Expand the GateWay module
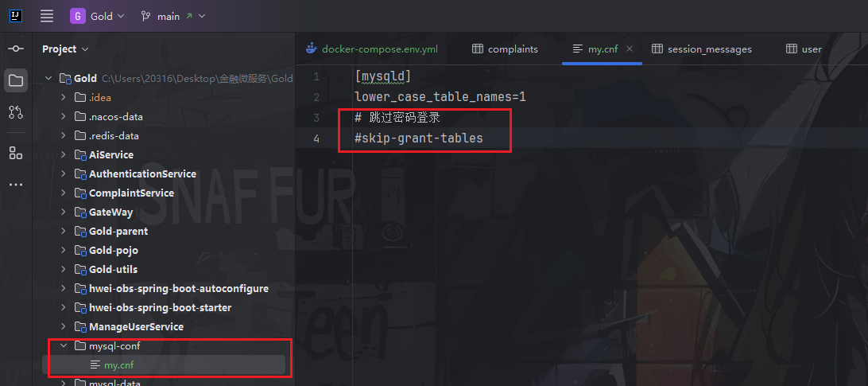This screenshot has width=868, height=386. click(x=64, y=212)
